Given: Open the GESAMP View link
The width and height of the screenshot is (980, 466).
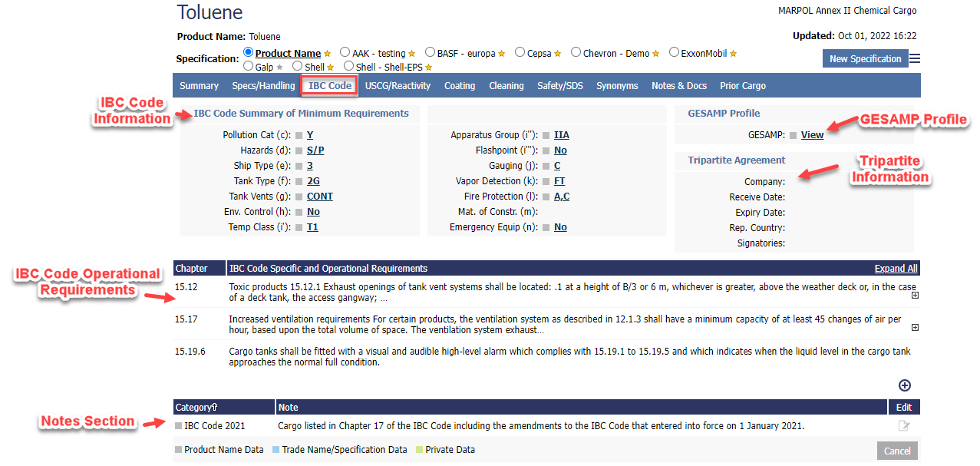Looking at the screenshot, I should (x=812, y=135).
